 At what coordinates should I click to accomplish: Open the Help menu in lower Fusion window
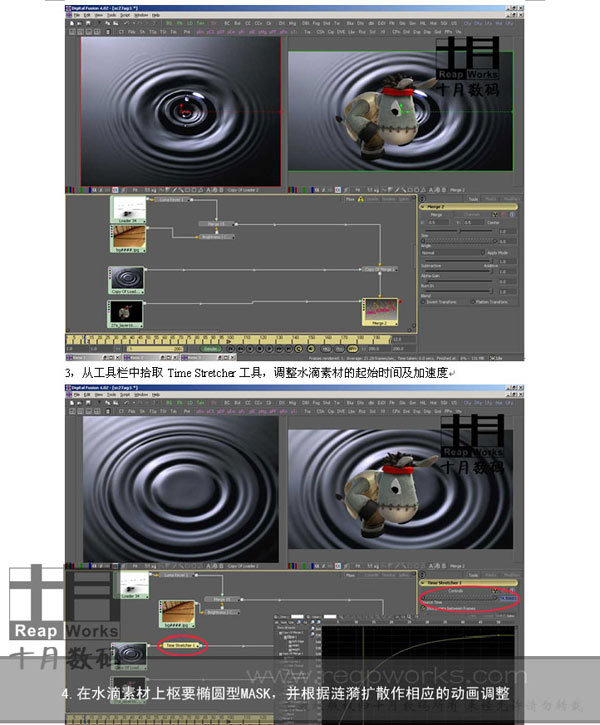[x=155, y=395]
